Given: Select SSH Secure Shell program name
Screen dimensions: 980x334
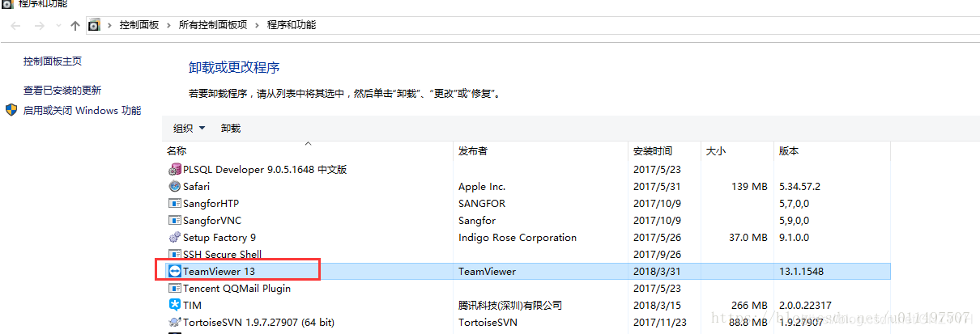Looking at the screenshot, I should [x=223, y=255].
